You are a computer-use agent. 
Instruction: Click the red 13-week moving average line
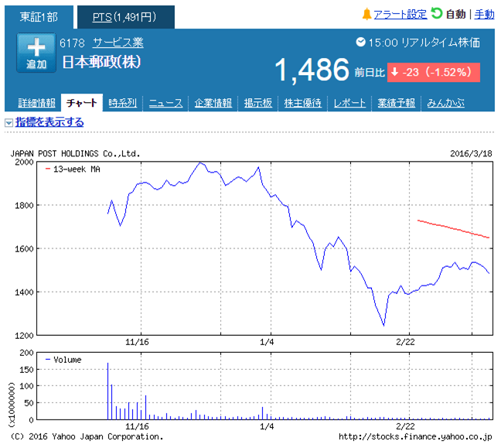tap(453, 229)
